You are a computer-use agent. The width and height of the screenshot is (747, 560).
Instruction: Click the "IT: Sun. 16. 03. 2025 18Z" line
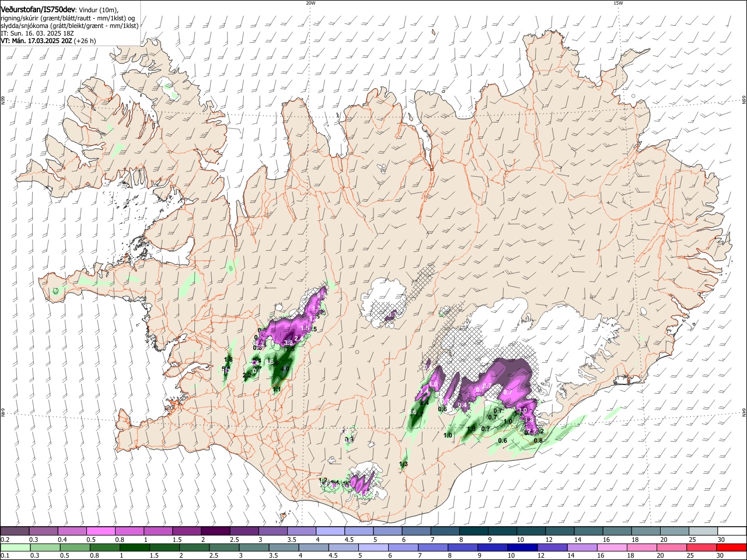pyautogui.click(x=37, y=33)
